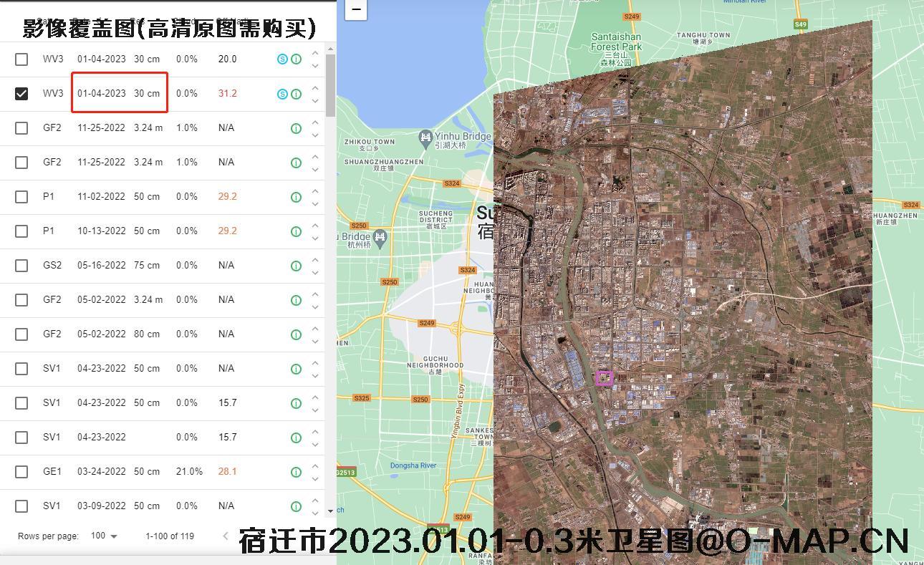The image size is (924, 565).
Task: Click the info icon on GE1 03-24-2022 row
Action: [296, 472]
